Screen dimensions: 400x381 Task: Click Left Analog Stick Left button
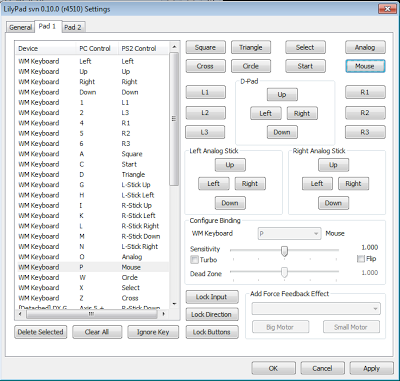(x=214, y=183)
